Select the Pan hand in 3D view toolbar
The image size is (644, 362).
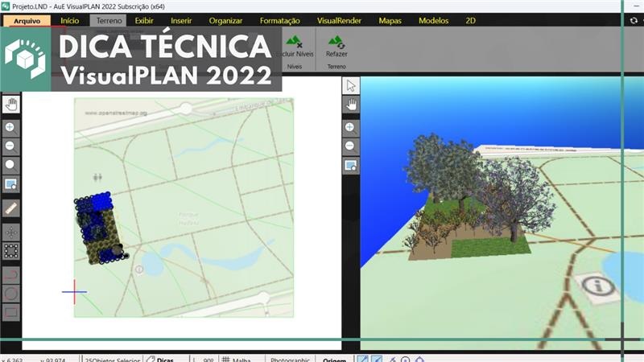[351, 105]
